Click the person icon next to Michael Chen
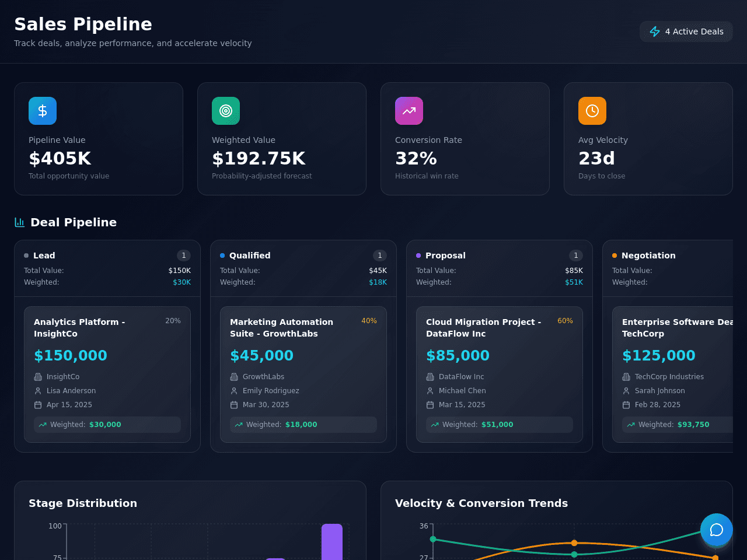Screen dimensions: 747x560 coord(430,391)
